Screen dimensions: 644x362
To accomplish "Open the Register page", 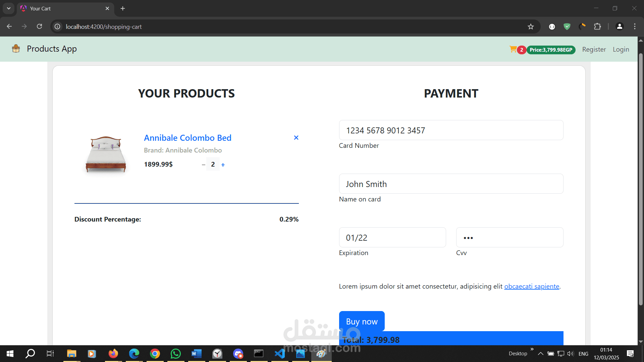I will pos(594,49).
